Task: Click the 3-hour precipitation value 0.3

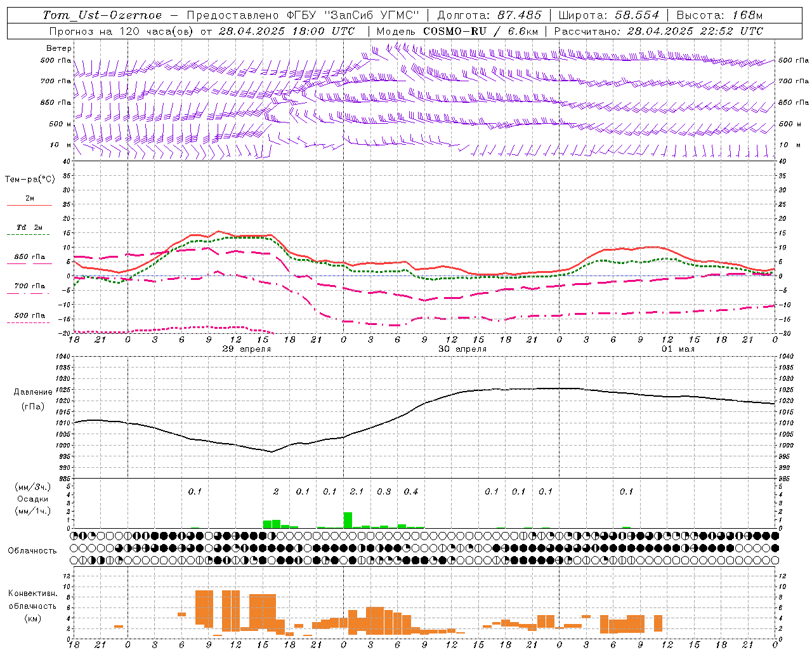Action: point(384,492)
